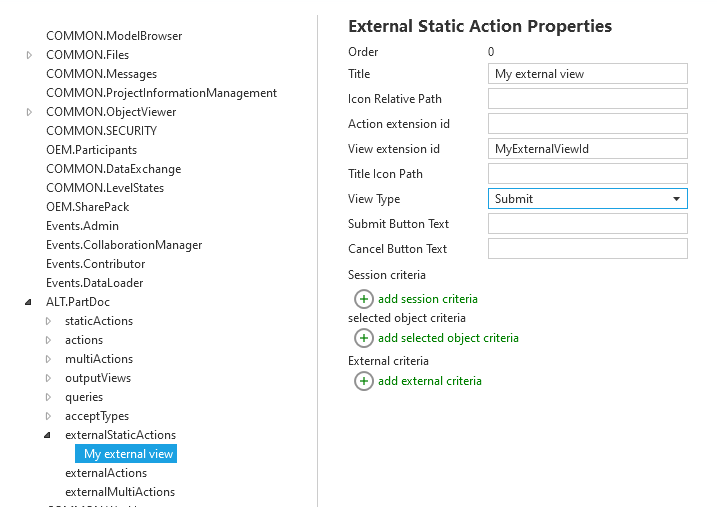Image resolution: width=717 pixels, height=507 pixels.
Task: Click the 'add external criteria' link
Action: pos(429,381)
